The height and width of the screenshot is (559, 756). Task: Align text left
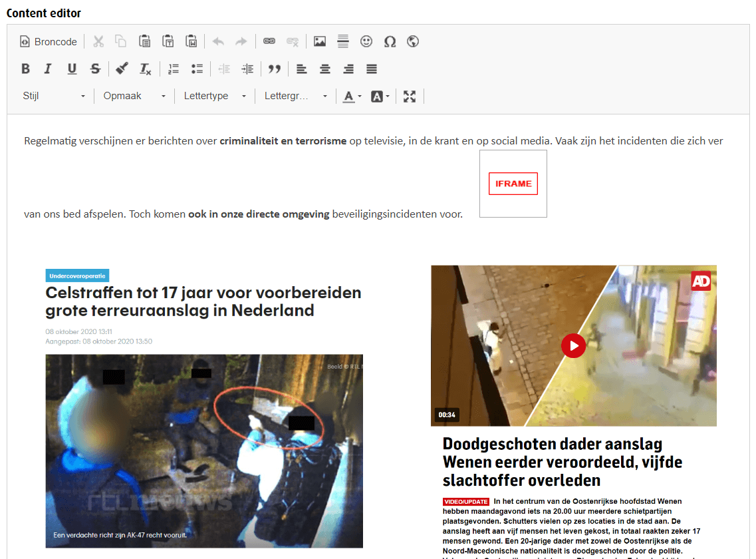tap(301, 69)
